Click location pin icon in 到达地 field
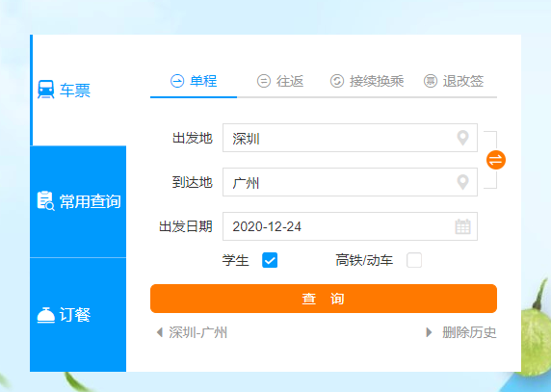Image resolution: width=551 pixels, height=392 pixels. tap(462, 182)
